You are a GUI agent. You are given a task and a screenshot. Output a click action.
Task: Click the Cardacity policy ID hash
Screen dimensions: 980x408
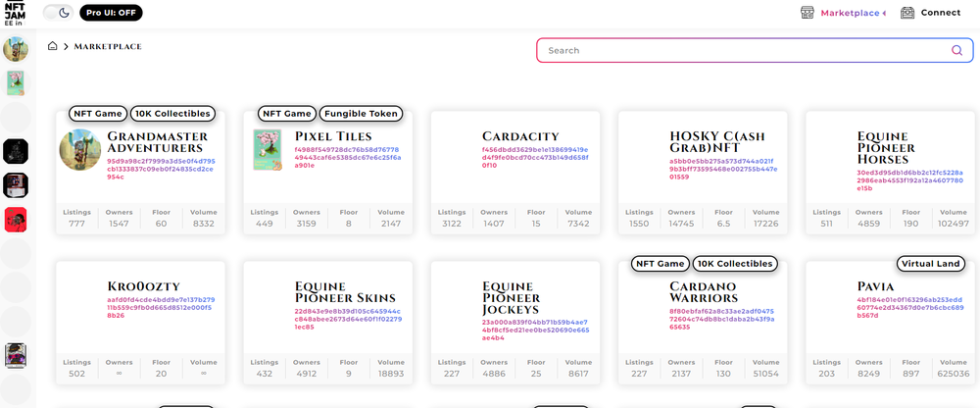coord(535,158)
